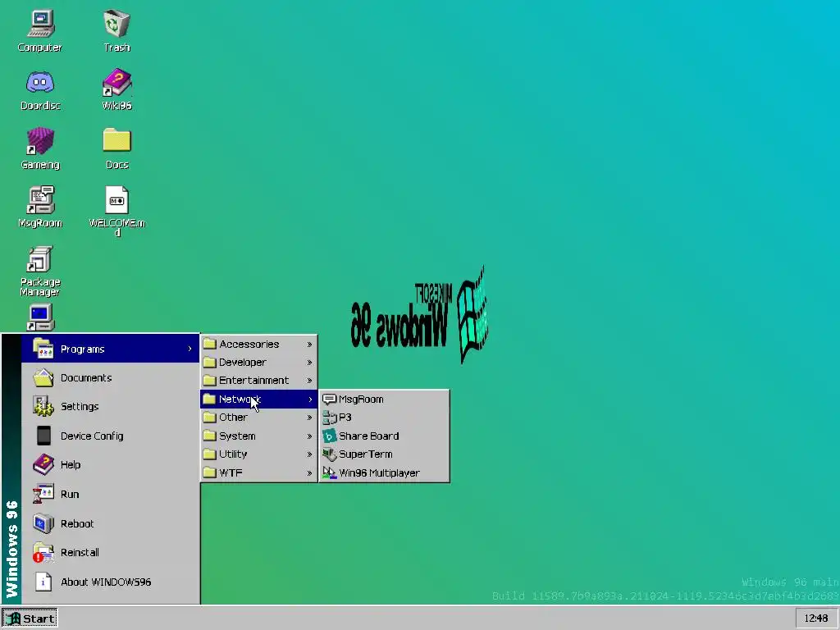Open the Wiki96 book icon

(116, 83)
